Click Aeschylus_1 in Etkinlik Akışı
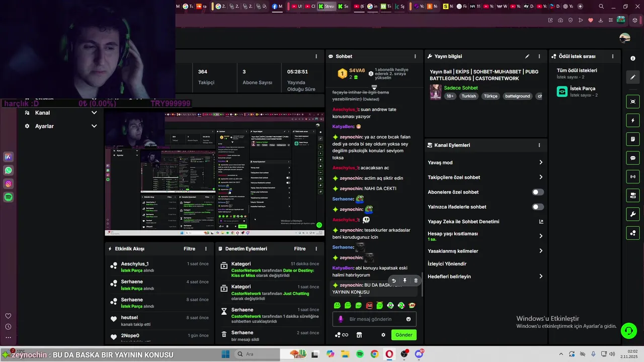This screenshot has width=644, height=362. pyautogui.click(x=134, y=264)
